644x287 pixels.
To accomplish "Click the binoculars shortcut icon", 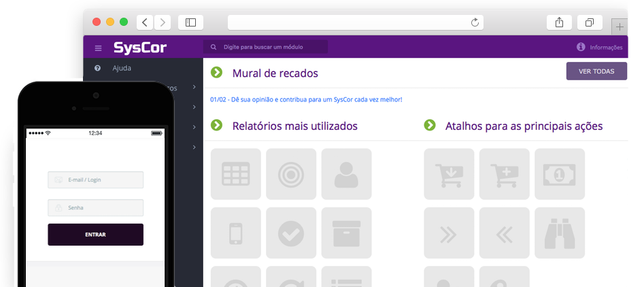I will [559, 233].
